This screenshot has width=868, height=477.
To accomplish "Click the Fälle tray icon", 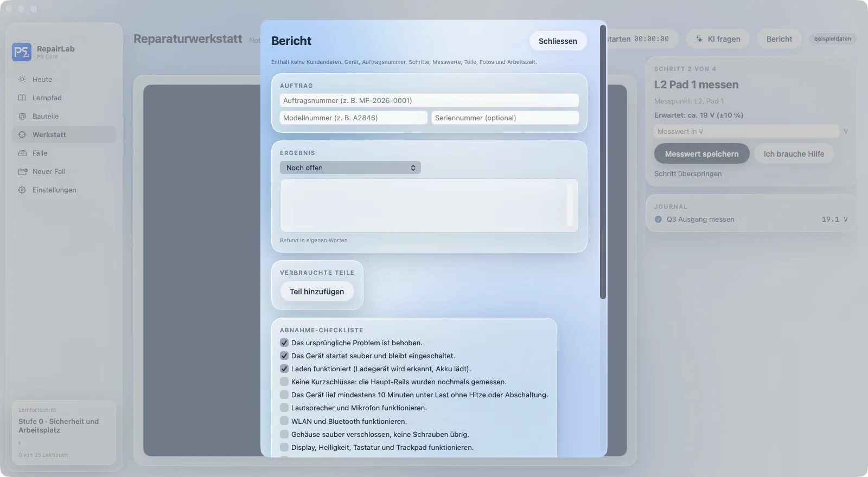I will pos(22,153).
